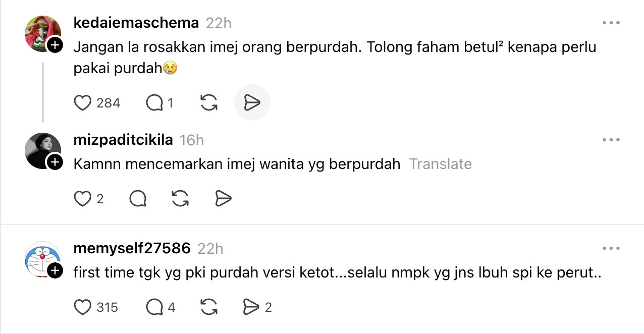The image size is (644, 334).
Task: Like memyself27586's comment with 315 likes
Action: (82, 307)
